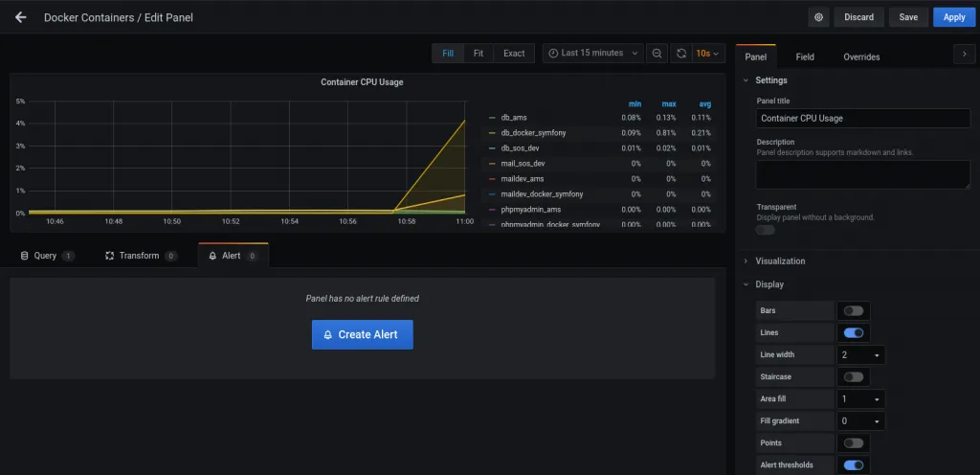This screenshot has width=980, height=475.
Task: Click the Discard button
Action: tap(858, 17)
